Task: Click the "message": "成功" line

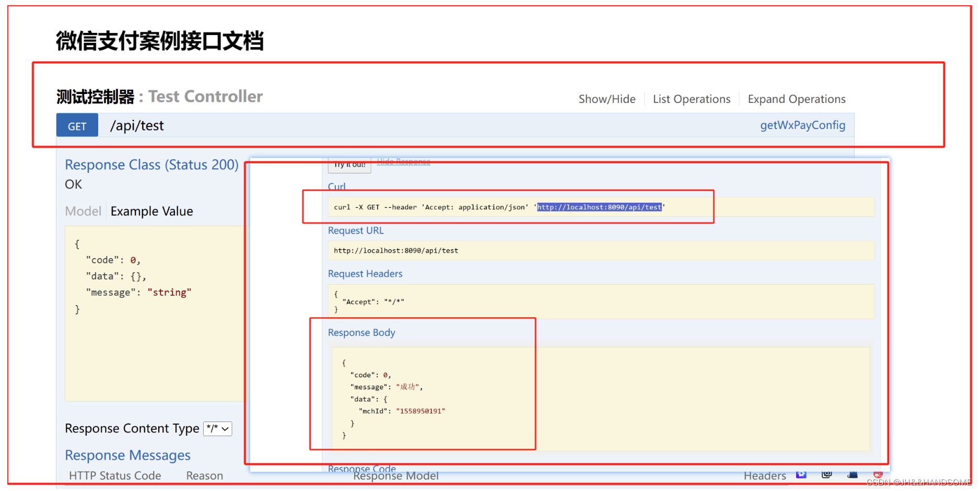Action: [387, 387]
